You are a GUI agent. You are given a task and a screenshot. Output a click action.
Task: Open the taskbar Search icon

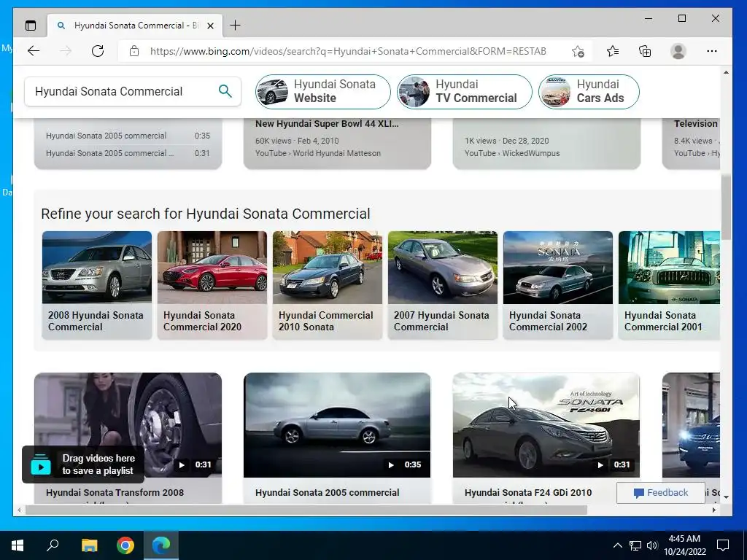coord(53,545)
